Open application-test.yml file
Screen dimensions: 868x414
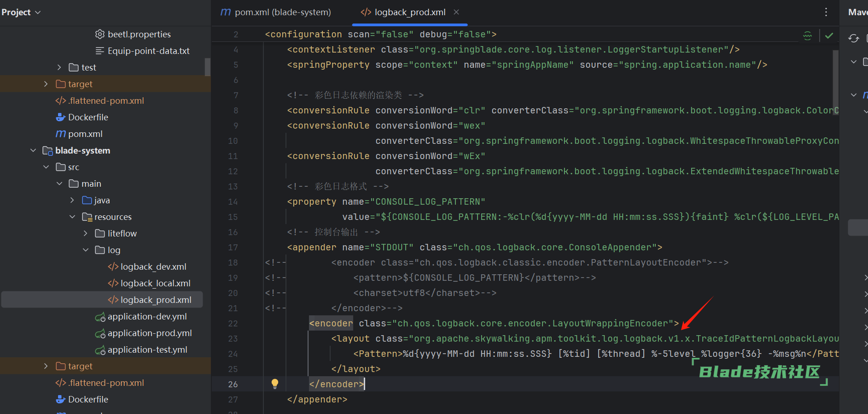coord(147,349)
